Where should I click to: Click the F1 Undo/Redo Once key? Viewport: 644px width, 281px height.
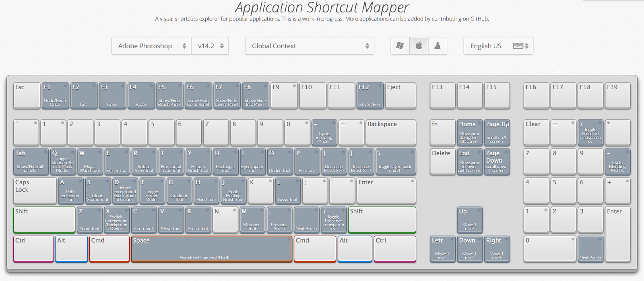(x=55, y=95)
